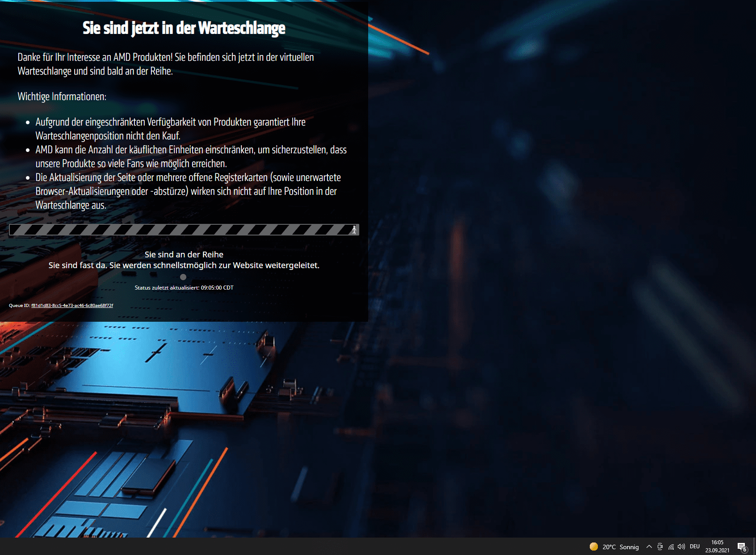The width and height of the screenshot is (756, 555).
Task: Click the bullet starting 'AMD kann die Anzahl'
Action: (x=191, y=156)
